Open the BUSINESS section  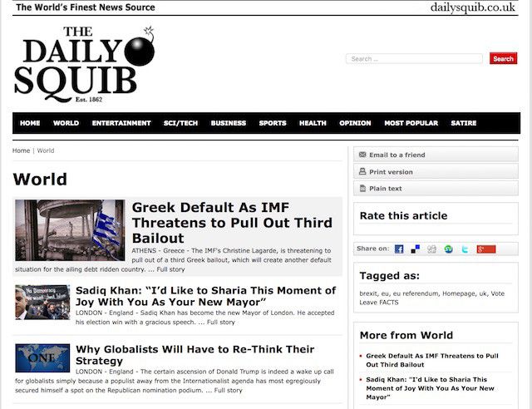click(x=229, y=123)
